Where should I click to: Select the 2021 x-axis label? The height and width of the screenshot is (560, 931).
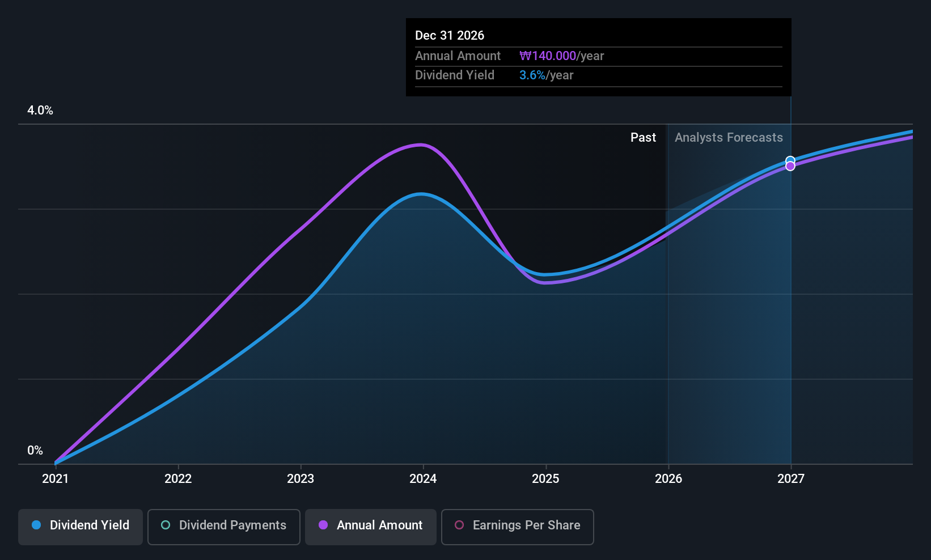[x=56, y=478]
